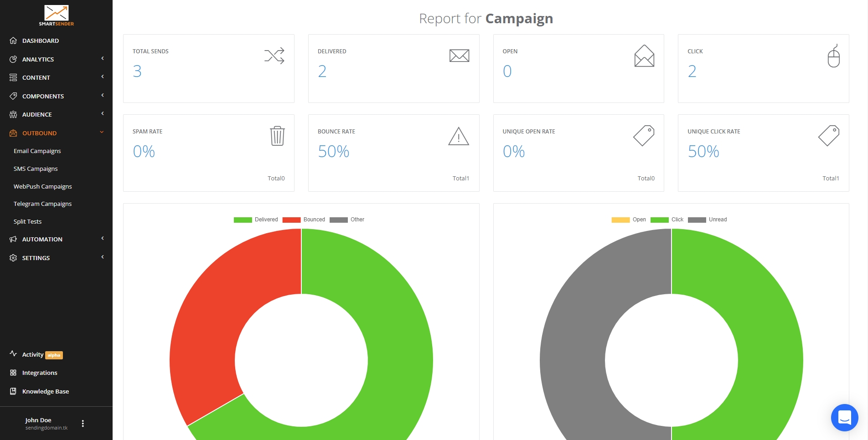The height and width of the screenshot is (440, 868).
Task: Click the Knowledge Base book icon
Action: coord(13,391)
